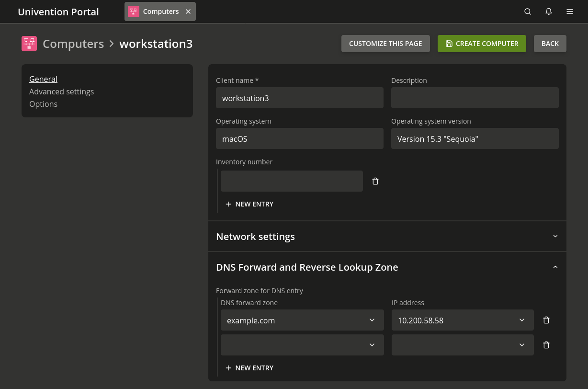This screenshot has width=588, height=389.
Task: Open the search magnifier icon
Action: [x=528, y=11]
